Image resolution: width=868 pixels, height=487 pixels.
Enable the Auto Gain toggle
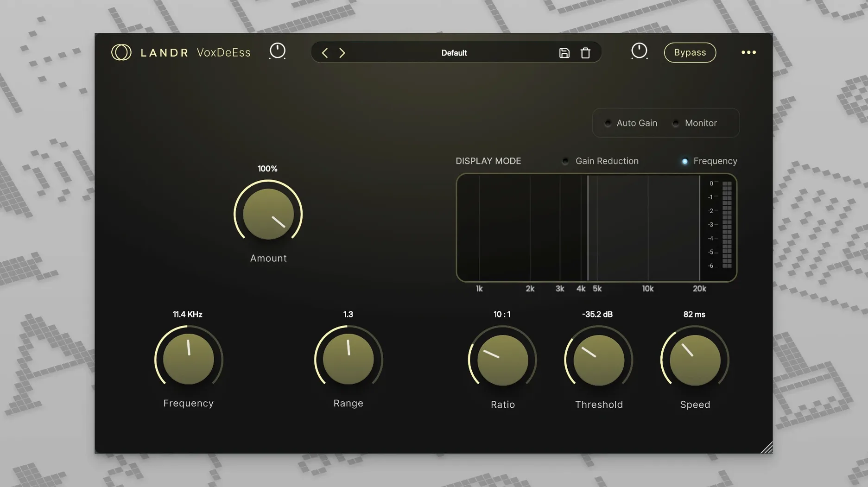coord(608,123)
